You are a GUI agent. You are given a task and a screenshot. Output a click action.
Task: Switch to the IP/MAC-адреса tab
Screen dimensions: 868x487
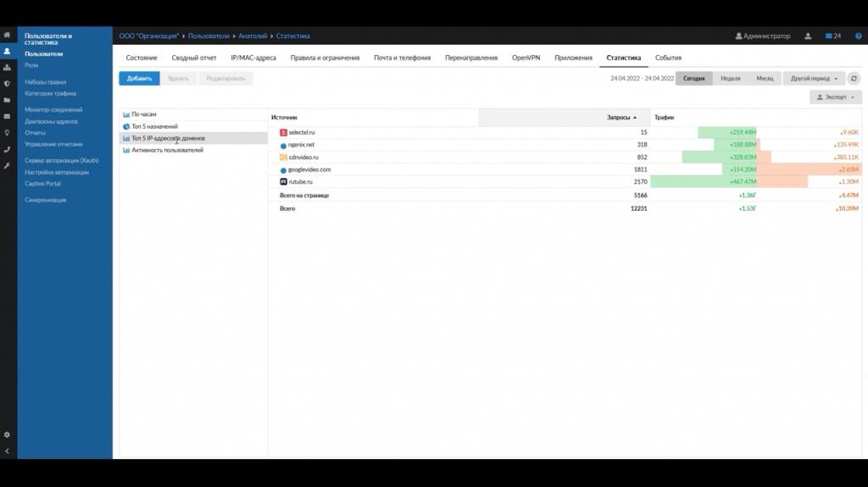(253, 58)
